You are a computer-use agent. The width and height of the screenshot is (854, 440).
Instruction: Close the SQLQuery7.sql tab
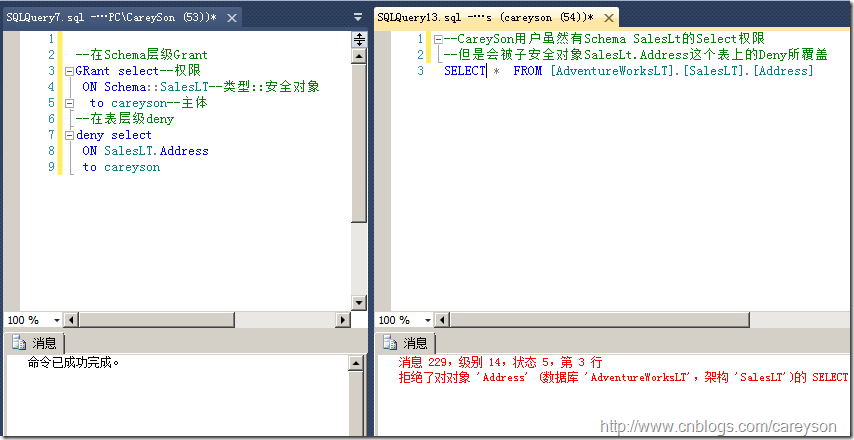point(231,18)
